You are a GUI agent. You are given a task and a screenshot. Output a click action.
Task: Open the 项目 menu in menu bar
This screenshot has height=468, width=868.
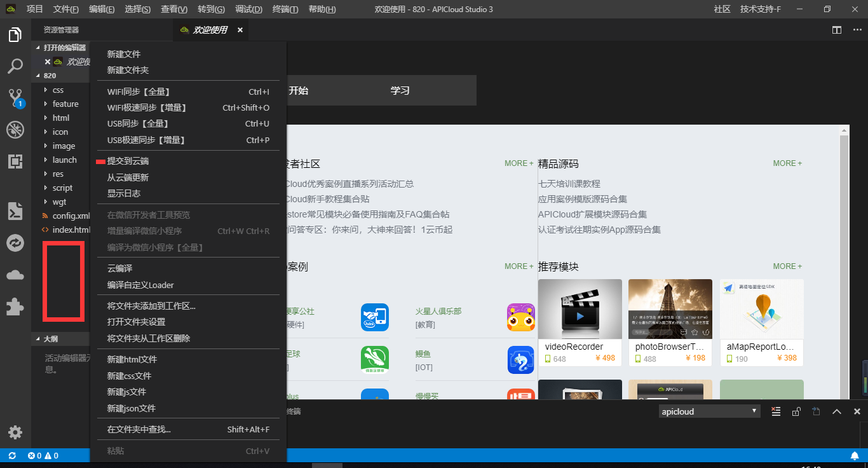(35, 9)
